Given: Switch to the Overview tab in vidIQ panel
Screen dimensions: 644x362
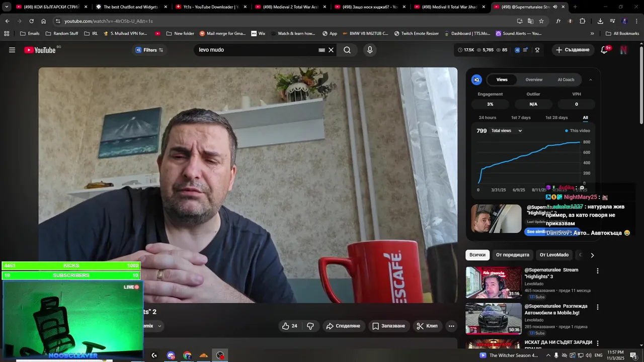Looking at the screenshot, I should (x=534, y=79).
